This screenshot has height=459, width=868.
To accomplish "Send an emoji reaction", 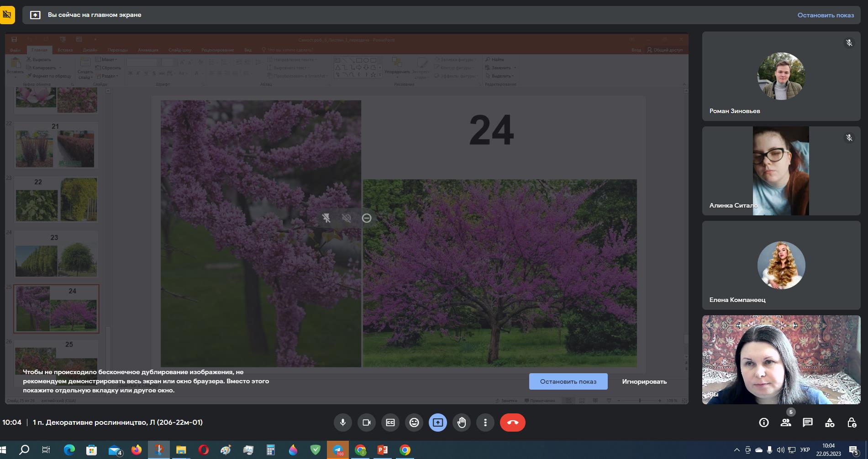I will 414,422.
